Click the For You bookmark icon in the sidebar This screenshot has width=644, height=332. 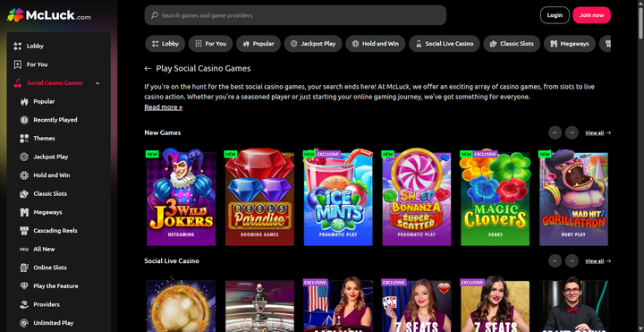tap(17, 64)
